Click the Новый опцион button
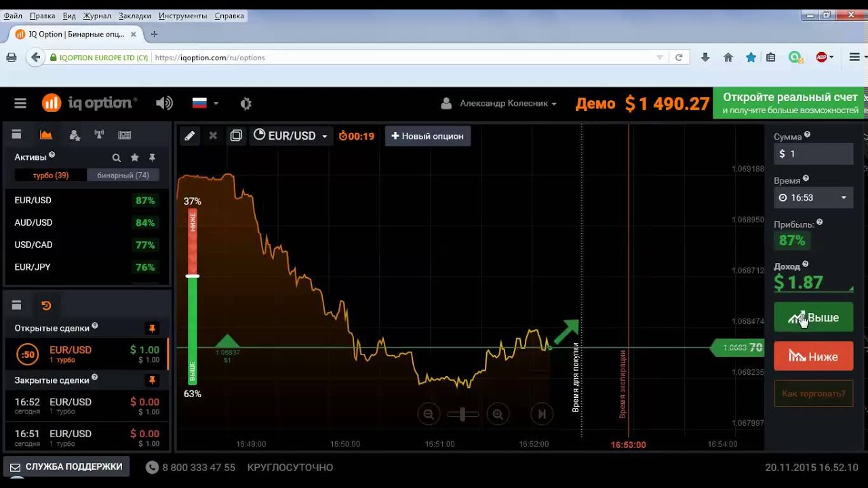The width and height of the screenshot is (868, 488). pos(428,136)
